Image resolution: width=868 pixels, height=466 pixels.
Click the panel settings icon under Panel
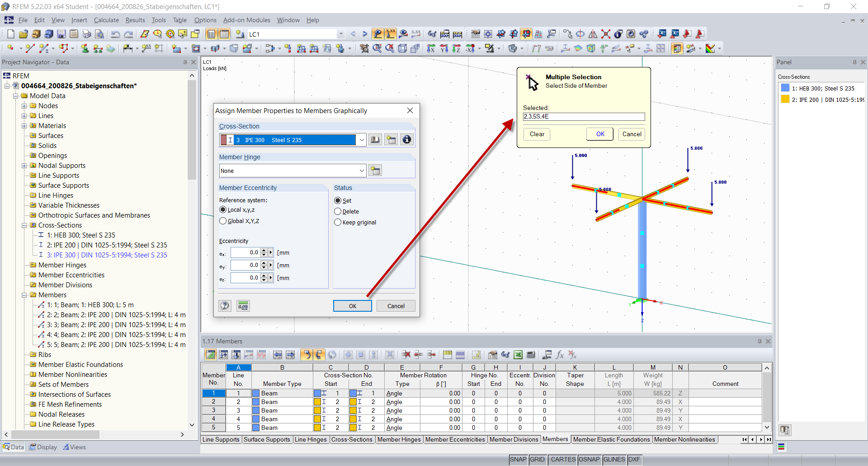point(785,430)
